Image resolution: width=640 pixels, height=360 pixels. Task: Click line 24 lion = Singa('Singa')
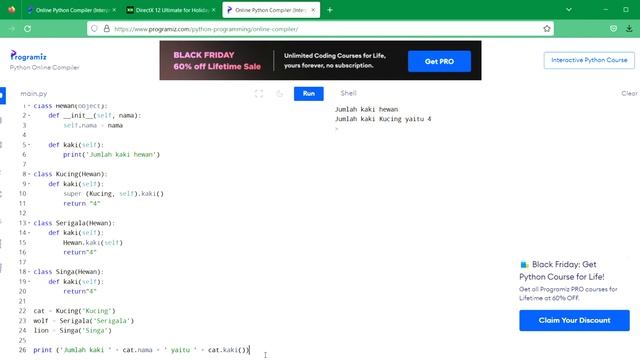click(72, 331)
